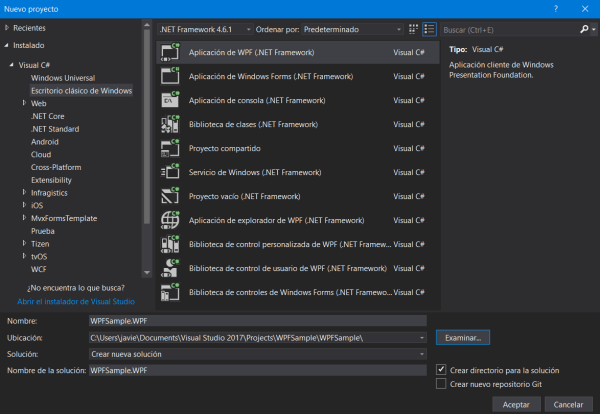The image size is (600, 414).
Task: Open the Solución dropdown
Action: click(257, 354)
